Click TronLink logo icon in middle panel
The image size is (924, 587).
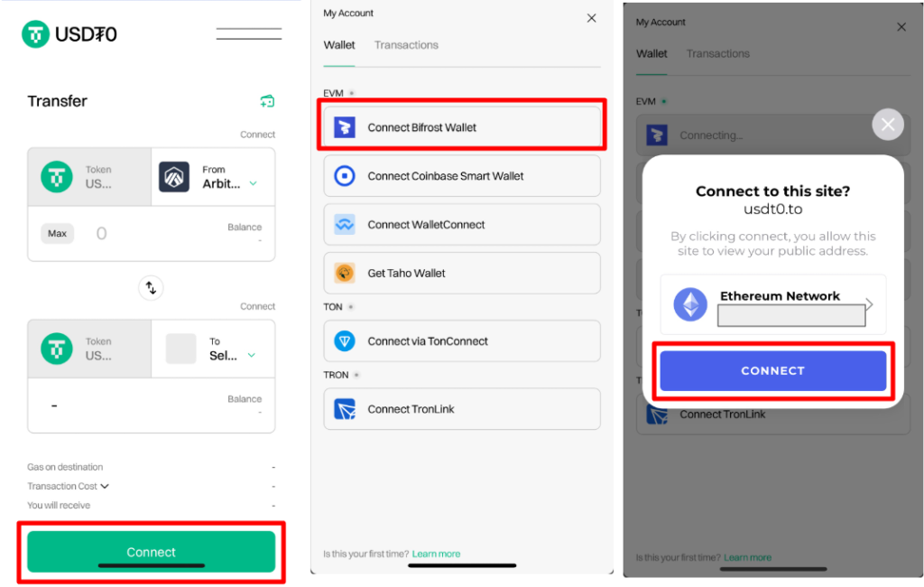[x=345, y=409]
